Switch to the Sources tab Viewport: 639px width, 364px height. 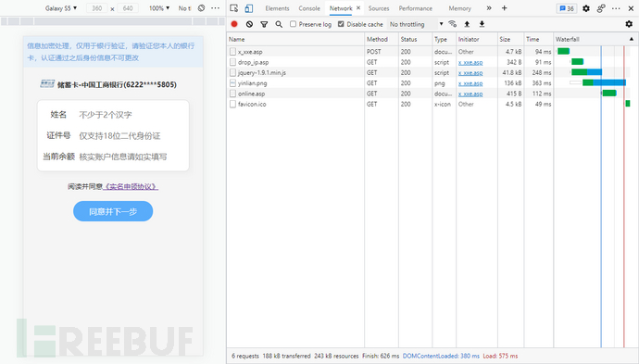tap(379, 8)
